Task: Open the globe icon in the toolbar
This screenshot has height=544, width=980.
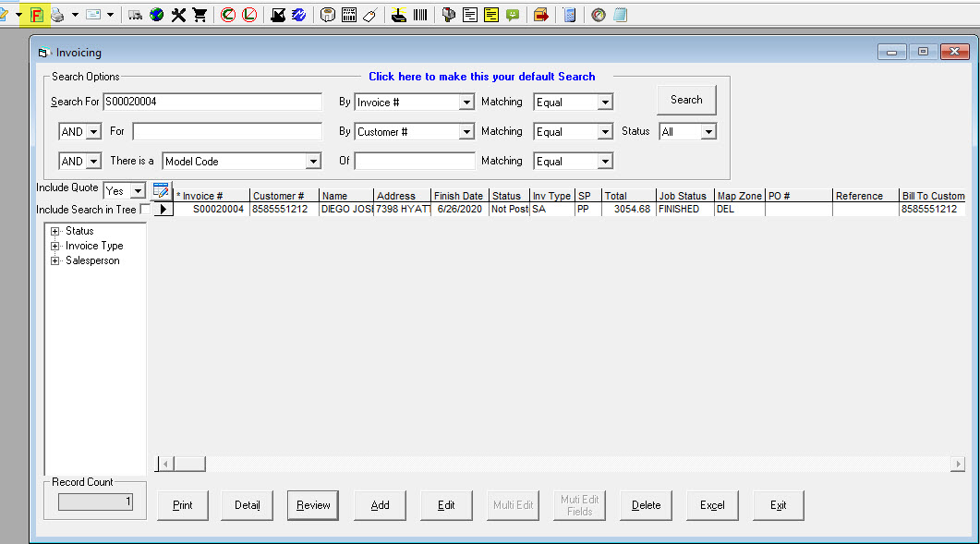Action: point(157,15)
